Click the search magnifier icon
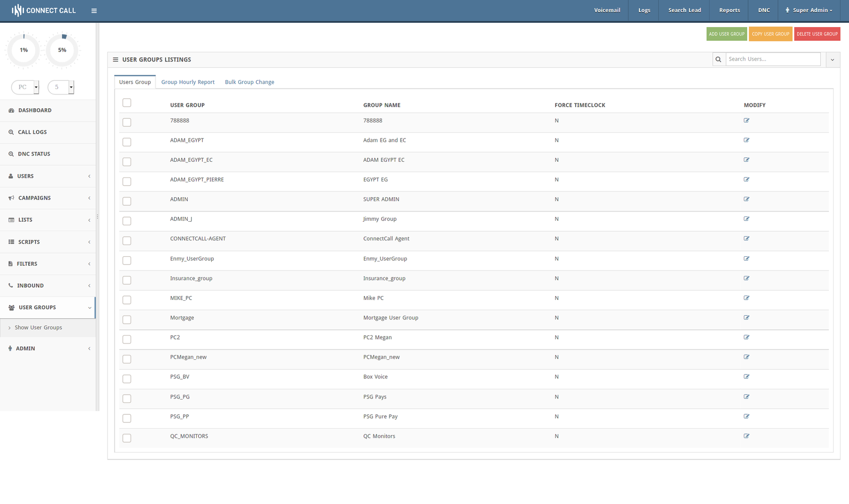The height and width of the screenshot is (504, 849). tap(718, 59)
